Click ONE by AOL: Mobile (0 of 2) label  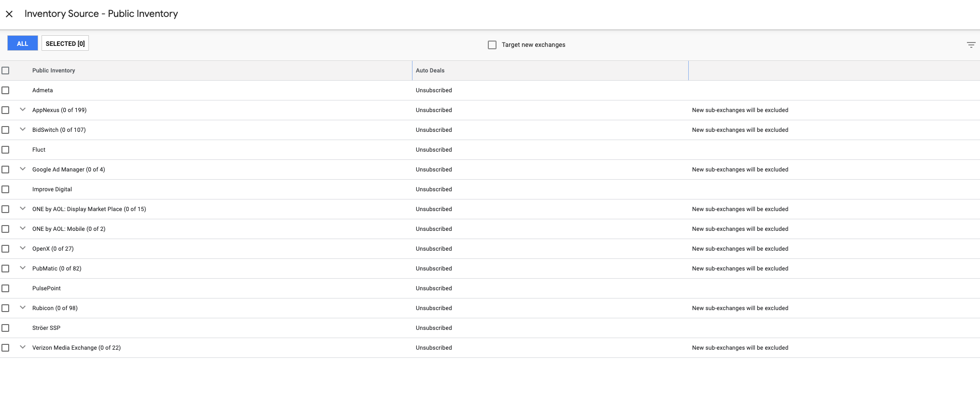coord(69,229)
